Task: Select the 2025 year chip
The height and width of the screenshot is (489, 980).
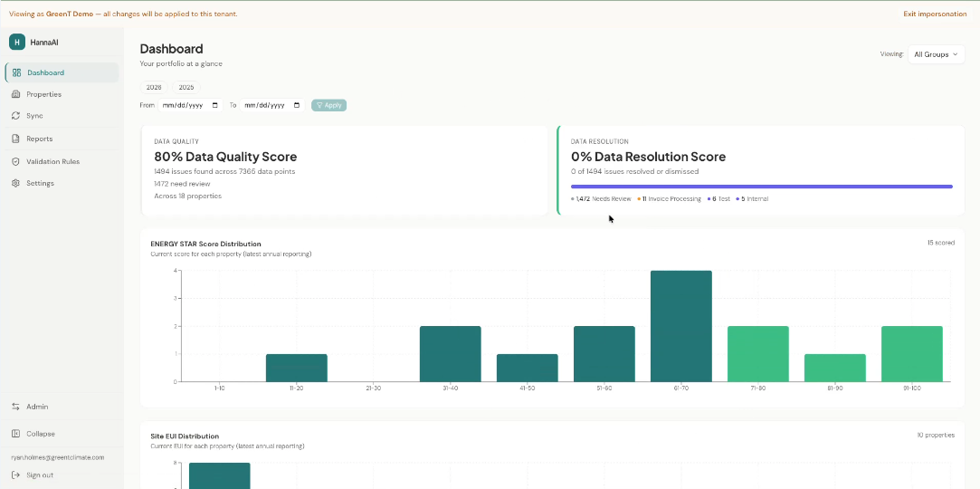Action: click(x=186, y=88)
